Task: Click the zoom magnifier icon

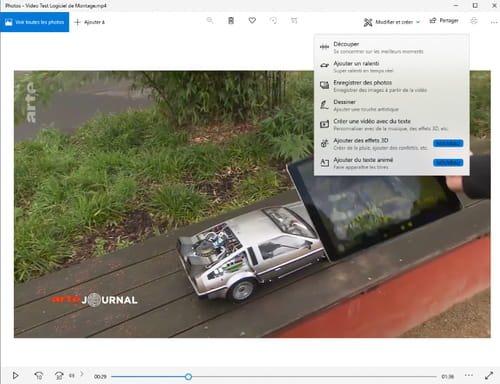Action: (x=210, y=21)
